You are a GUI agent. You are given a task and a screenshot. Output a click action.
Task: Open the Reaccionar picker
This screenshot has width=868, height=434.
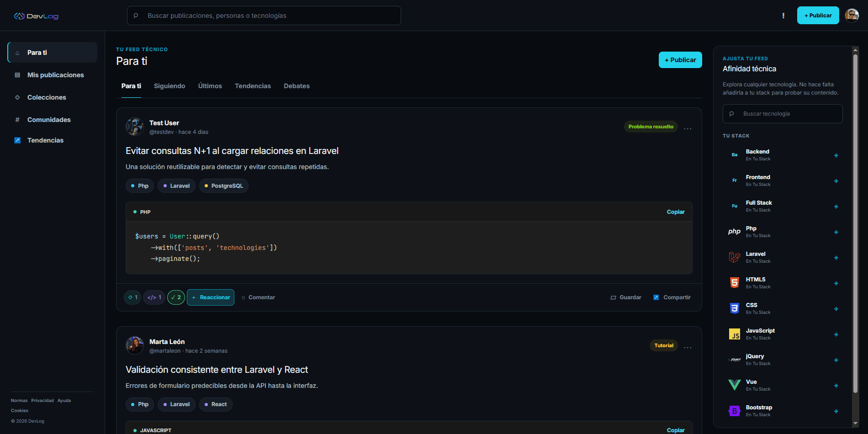click(x=211, y=297)
